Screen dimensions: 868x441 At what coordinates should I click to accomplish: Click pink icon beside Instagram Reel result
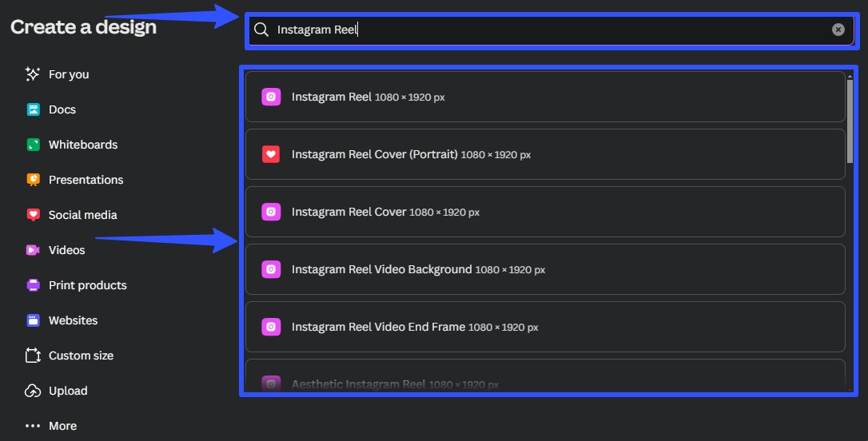coord(271,97)
